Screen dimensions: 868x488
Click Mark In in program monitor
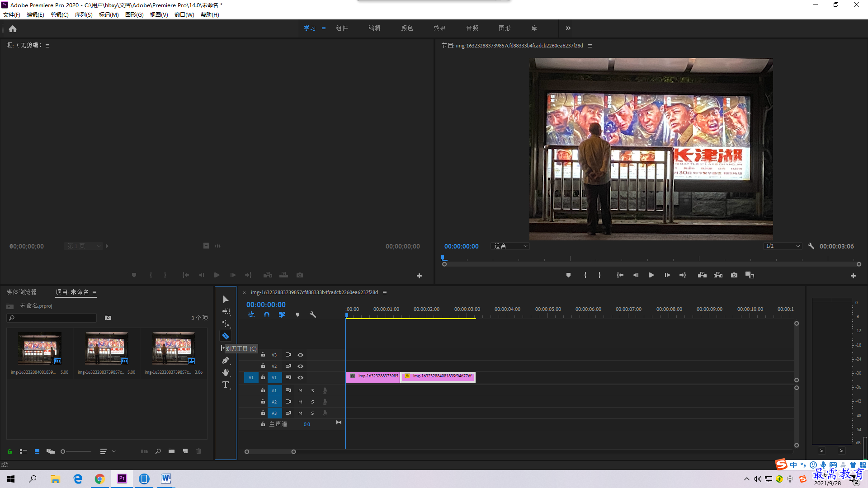click(585, 275)
